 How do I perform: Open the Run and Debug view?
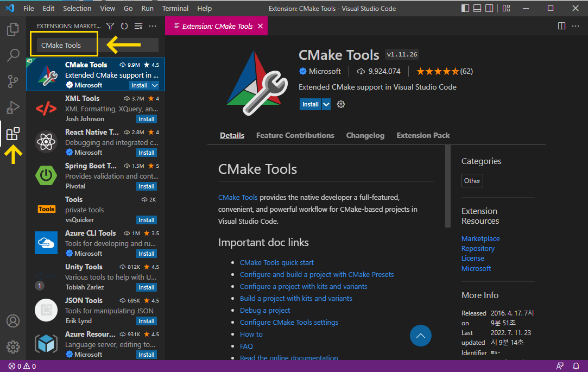coord(12,107)
